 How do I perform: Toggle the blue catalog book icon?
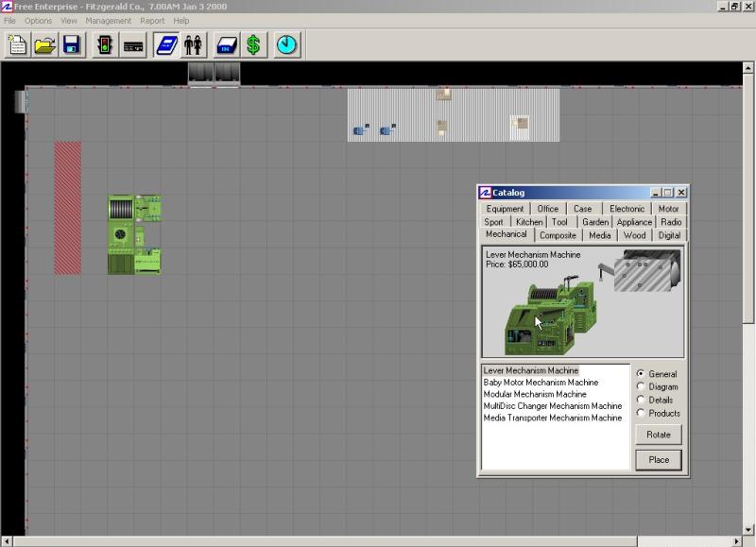pos(167,44)
